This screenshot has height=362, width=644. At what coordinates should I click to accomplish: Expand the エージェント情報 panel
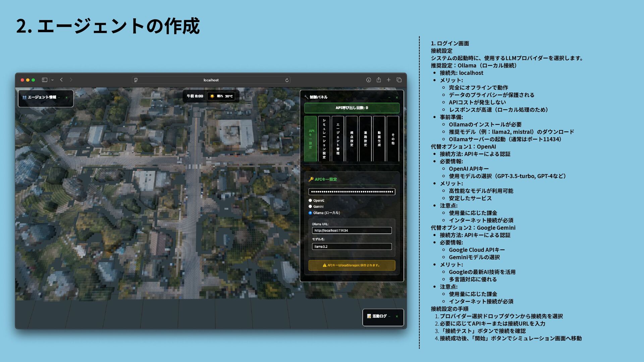point(59,97)
